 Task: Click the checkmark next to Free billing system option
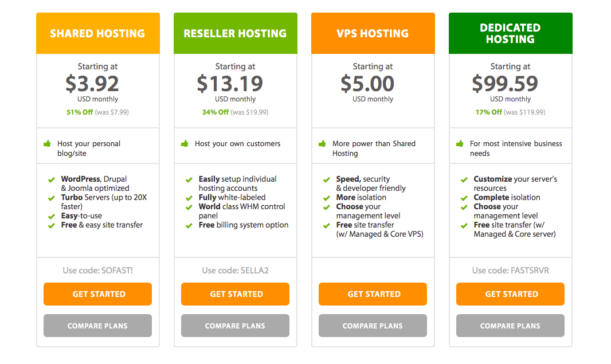tap(189, 226)
